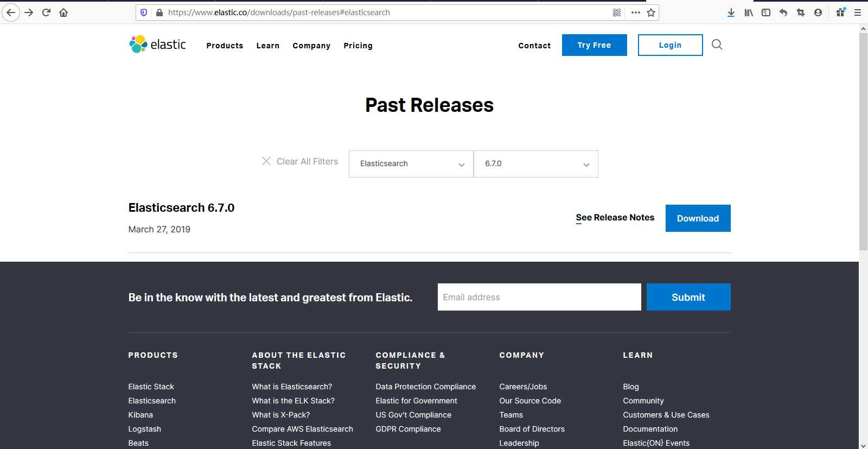868x449 pixels.
Task: Open Teams footer link
Action: point(511,415)
